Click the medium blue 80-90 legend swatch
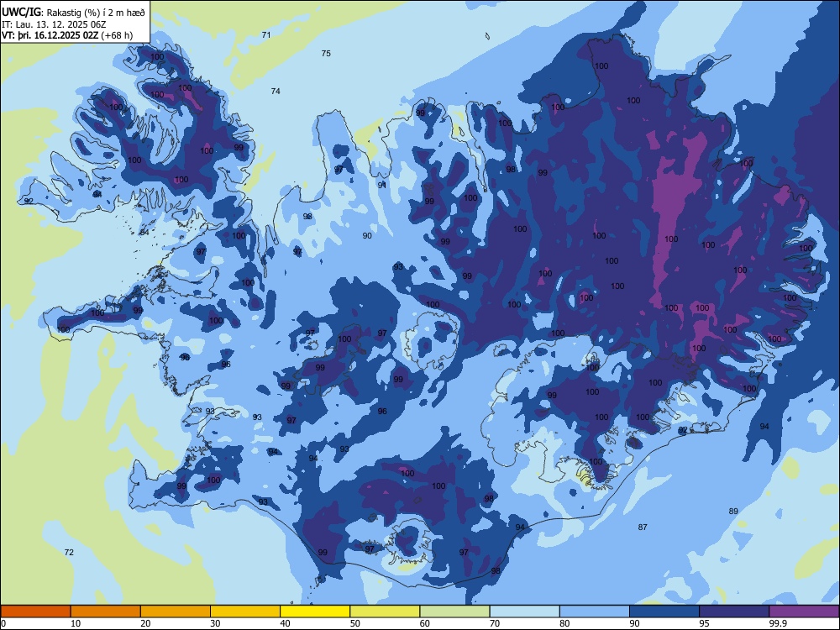Viewport: 840px width, 630px height. pyautogui.click(x=595, y=612)
